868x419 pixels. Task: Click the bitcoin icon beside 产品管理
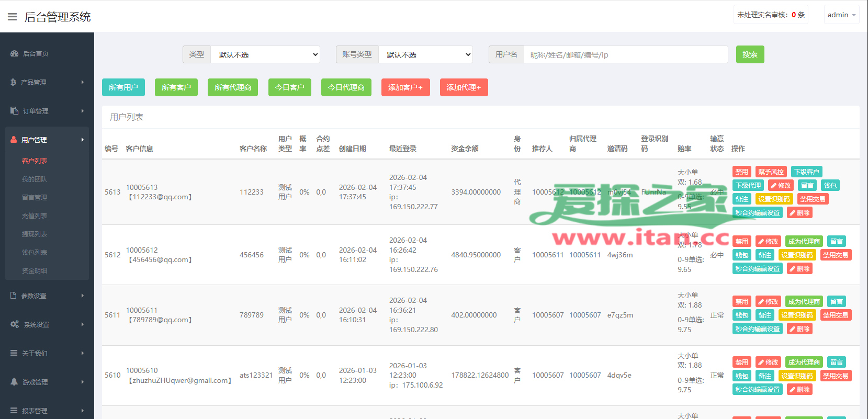[x=13, y=82]
